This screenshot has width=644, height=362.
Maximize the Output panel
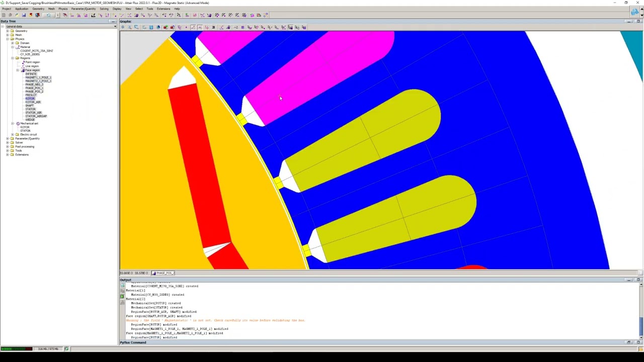(x=638, y=280)
